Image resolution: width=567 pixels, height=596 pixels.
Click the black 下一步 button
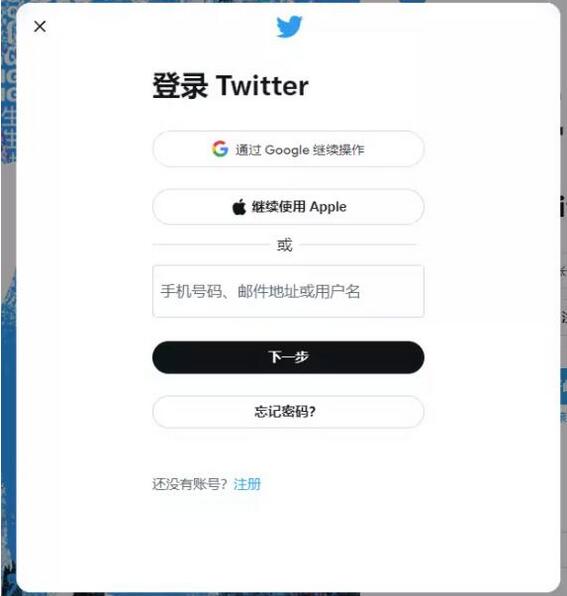pyautogui.click(x=288, y=357)
